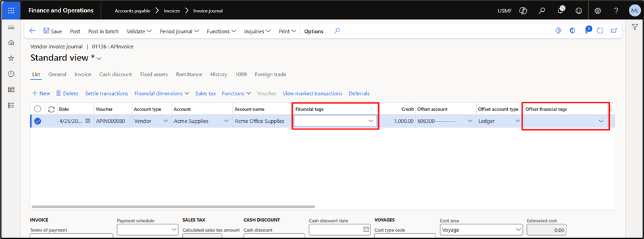This screenshot has height=239, width=644.
Task: Click the horizontal grid scrollbar
Action: (173, 207)
